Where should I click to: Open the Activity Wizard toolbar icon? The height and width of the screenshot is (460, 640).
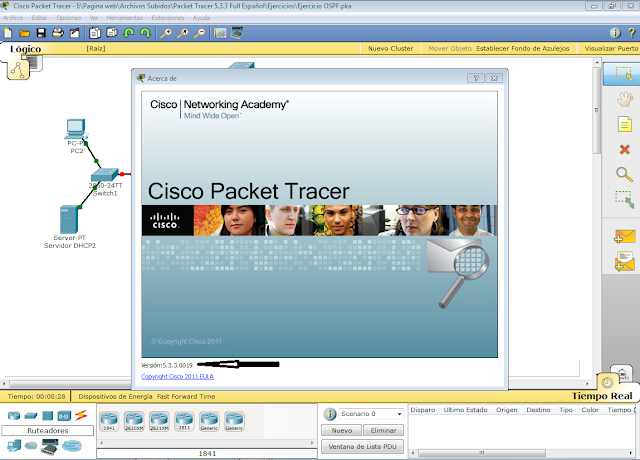75,33
